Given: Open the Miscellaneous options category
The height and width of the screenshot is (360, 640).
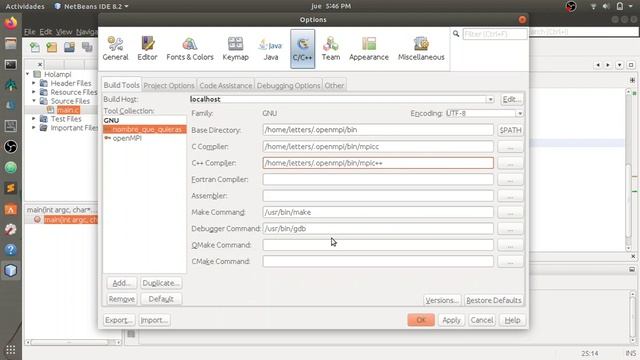Looking at the screenshot, I should click(x=421, y=49).
